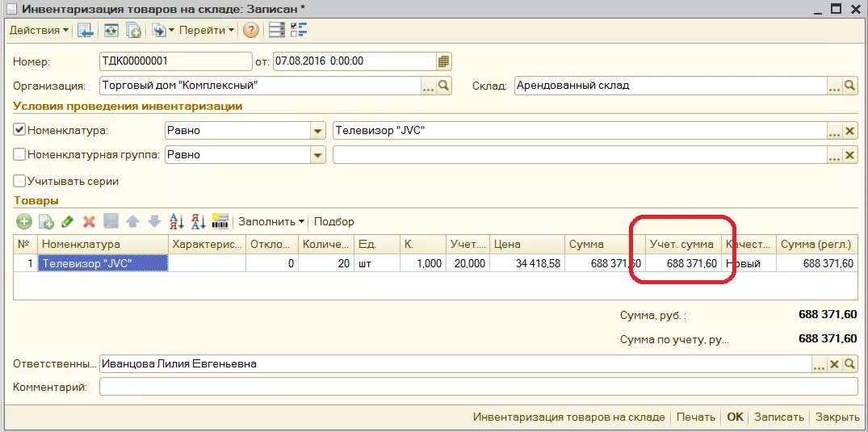Click the reread/refresh document toolbar icon
The height and width of the screenshot is (432, 868).
111,31
